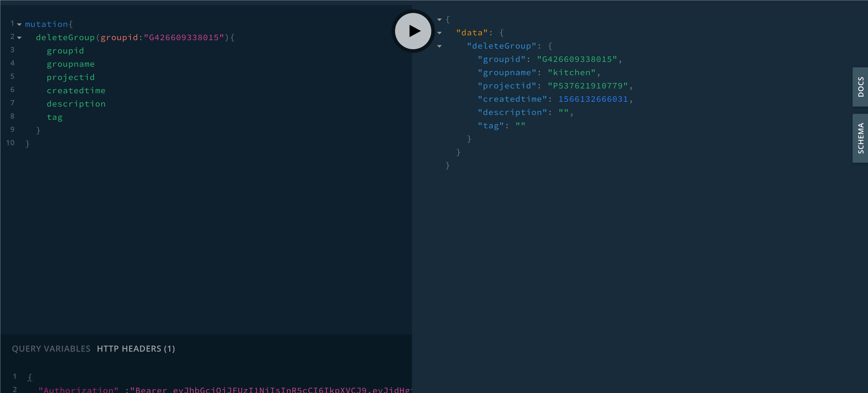Click the groupid field on line 3
Image resolution: width=868 pixels, height=393 pixels.
coord(65,51)
